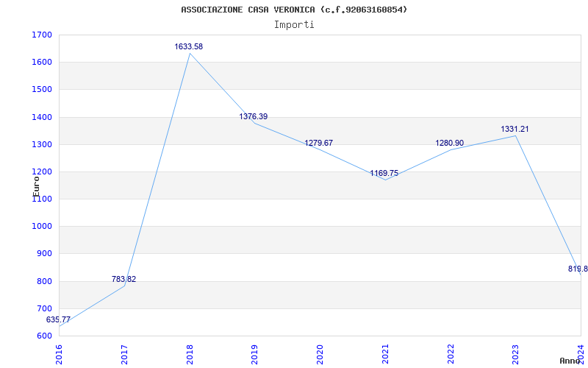This screenshot has height=368, width=588.
Task: Click the 1331.21 data label for 2023
Action: pos(514,130)
